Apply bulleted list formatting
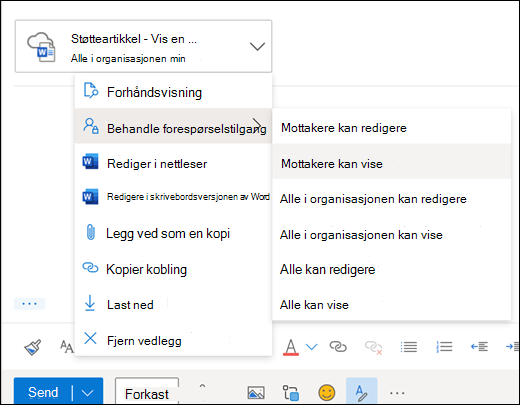This screenshot has height=405, width=520. [x=409, y=347]
